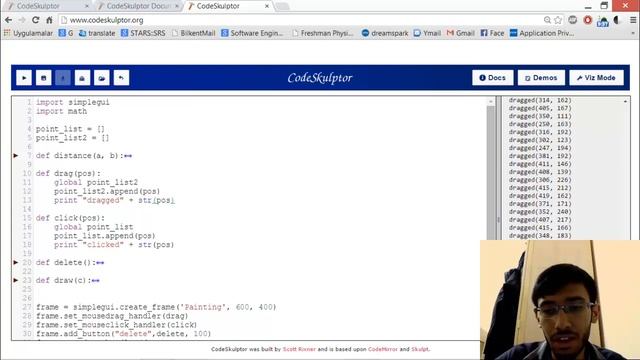Click code line 'import simplegui'
Screen dimensions: 640x360
coord(73,102)
